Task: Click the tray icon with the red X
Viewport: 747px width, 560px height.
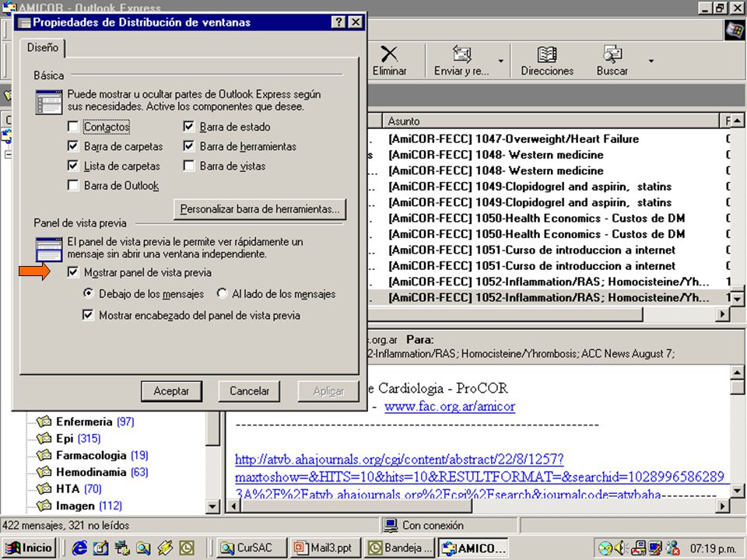Action: 672,548
